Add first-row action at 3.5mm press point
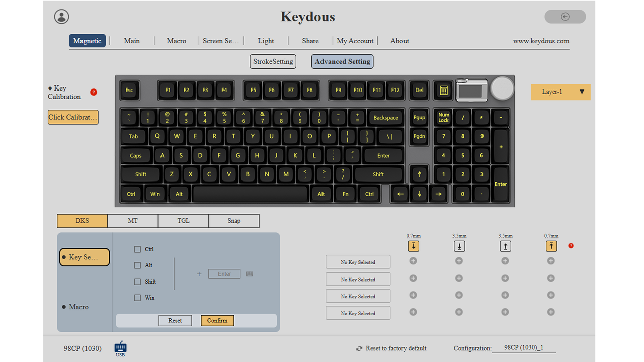The image size is (644, 362). (x=459, y=261)
